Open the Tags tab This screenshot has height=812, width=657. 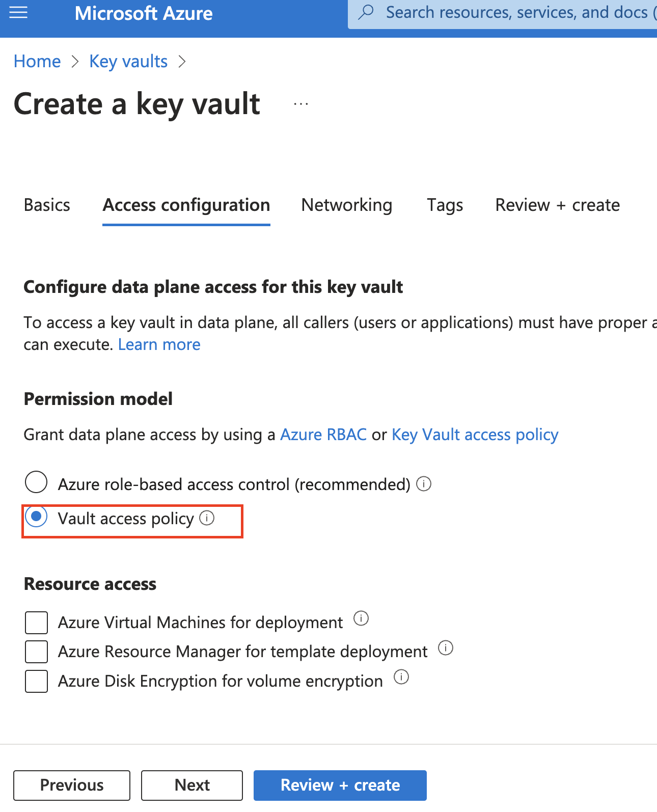click(444, 205)
